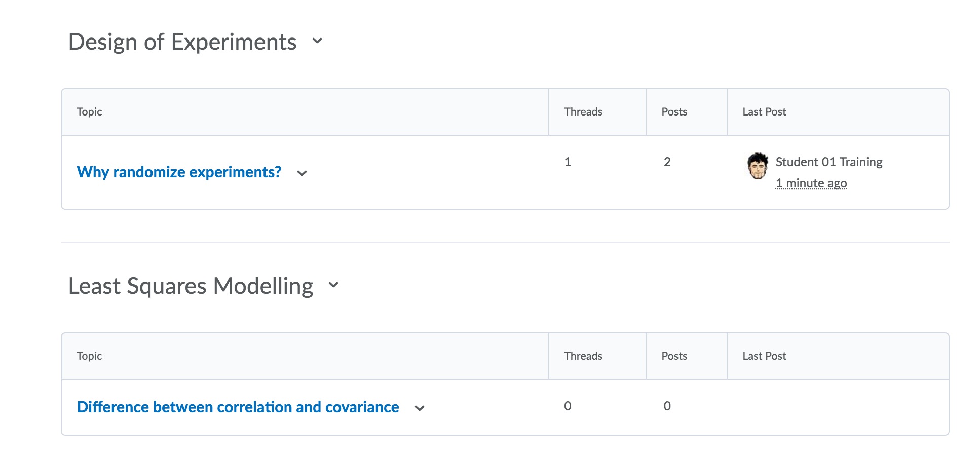Click Topic header in Design of Experiments table
This screenshot has width=980, height=460.
tap(90, 112)
